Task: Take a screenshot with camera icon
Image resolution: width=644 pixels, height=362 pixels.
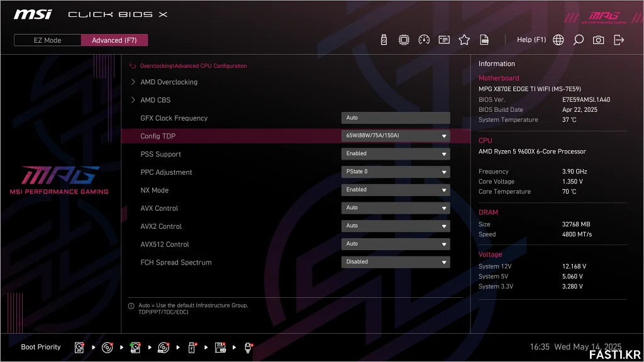Action: click(599, 40)
